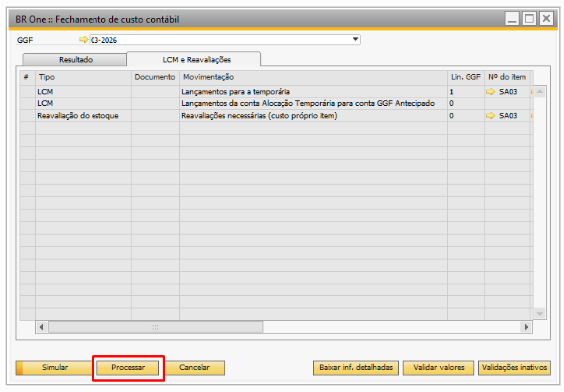This screenshot has width=564, height=392.
Task: Click the Validações inativos button
Action: (514, 367)
